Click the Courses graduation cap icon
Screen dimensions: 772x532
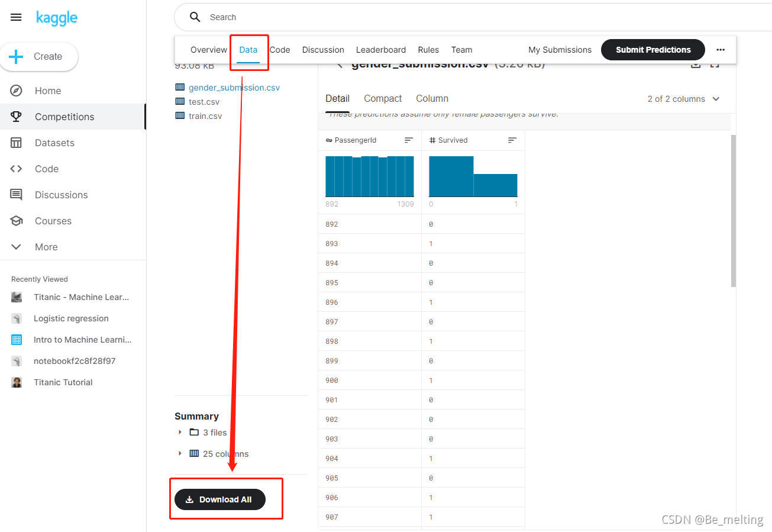(16, 221)
